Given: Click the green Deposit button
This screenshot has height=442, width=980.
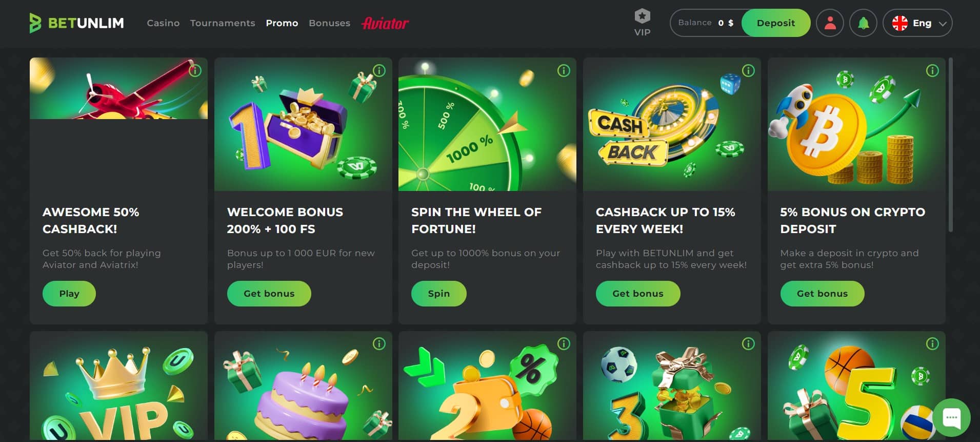Looking at the screenshot, I should pos(776,23).
